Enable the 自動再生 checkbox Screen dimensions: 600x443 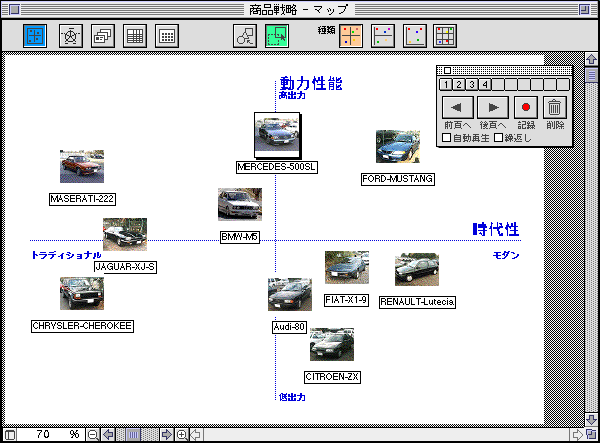tap(446, 138)
